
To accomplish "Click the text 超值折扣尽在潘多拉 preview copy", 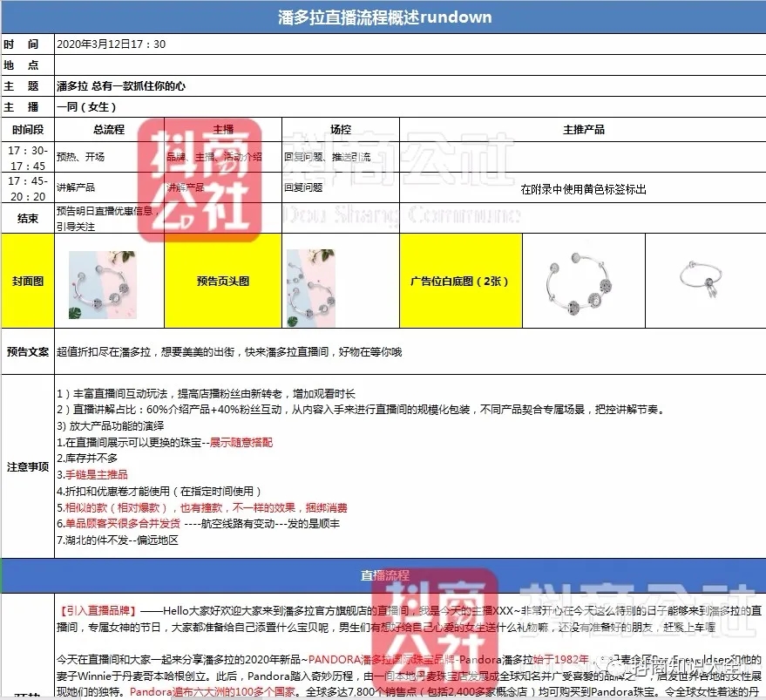I will tap(229, 352).
